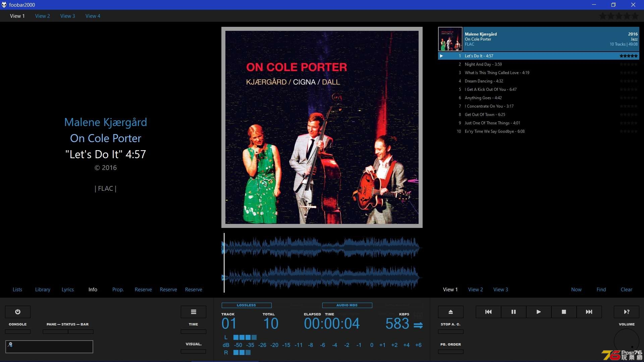
Task: Play a random track with the ▶? button
Action: [627, 312]
